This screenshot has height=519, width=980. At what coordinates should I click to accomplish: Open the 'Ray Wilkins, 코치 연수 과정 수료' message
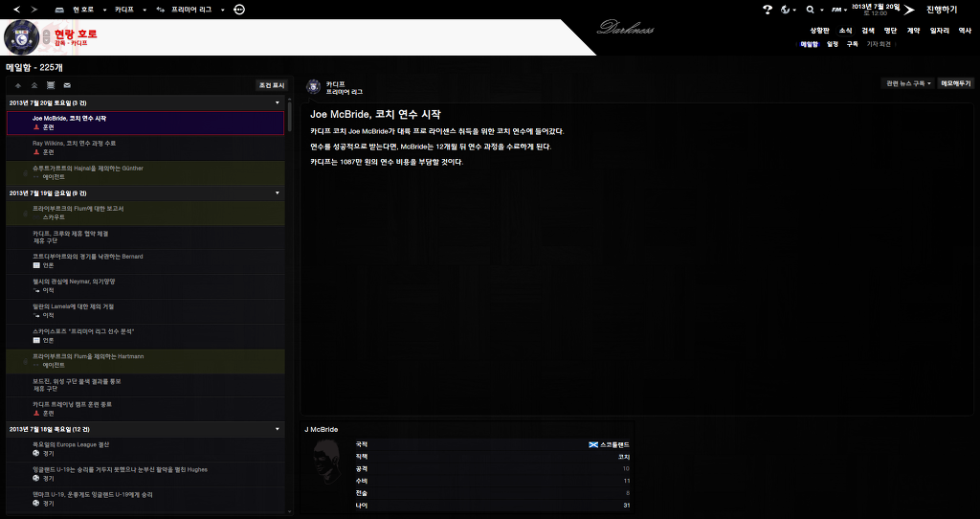pos(145,147)
